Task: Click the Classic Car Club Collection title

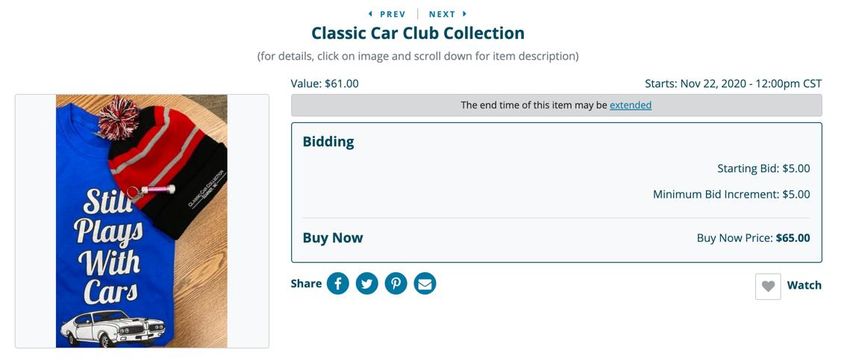Action: pos(418,33)
